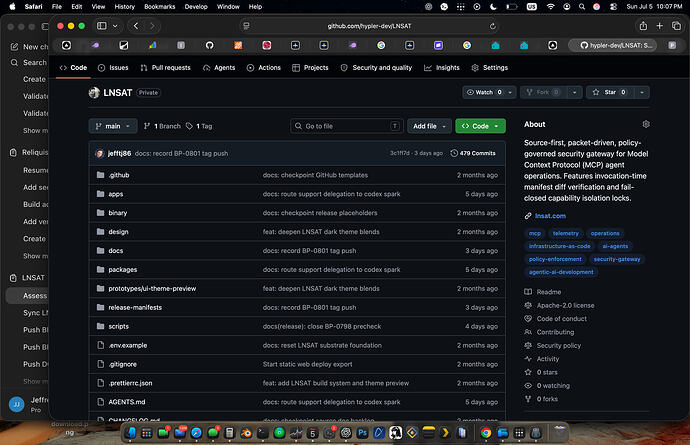Focus the Go to file search
This screenshot has height=445, width=690.
346,126
